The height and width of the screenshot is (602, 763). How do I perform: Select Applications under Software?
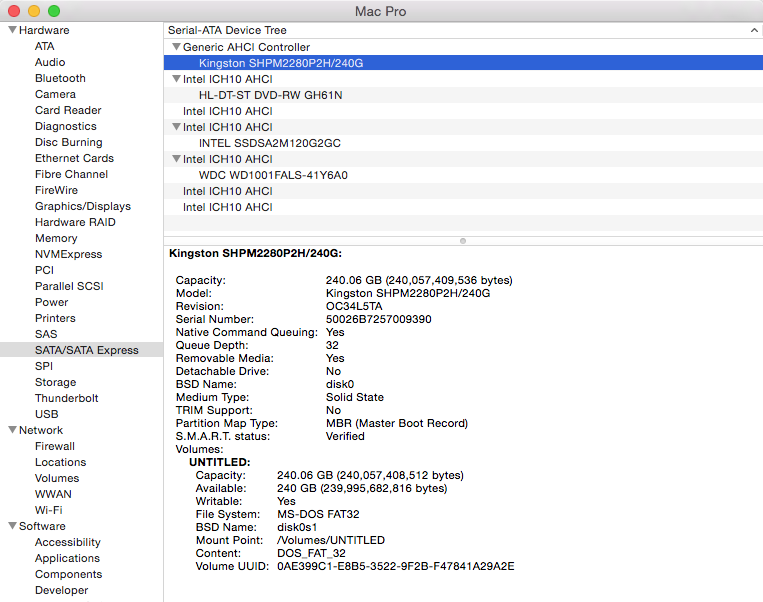coord(67,558)
